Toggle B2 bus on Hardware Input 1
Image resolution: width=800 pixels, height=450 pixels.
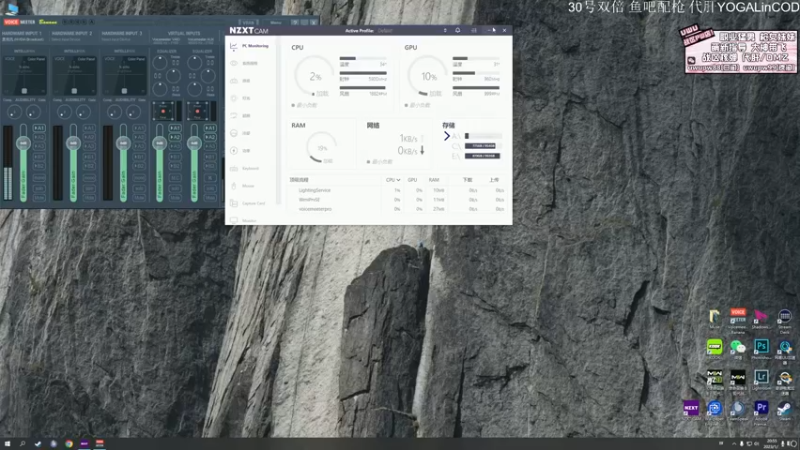point(39,166)
